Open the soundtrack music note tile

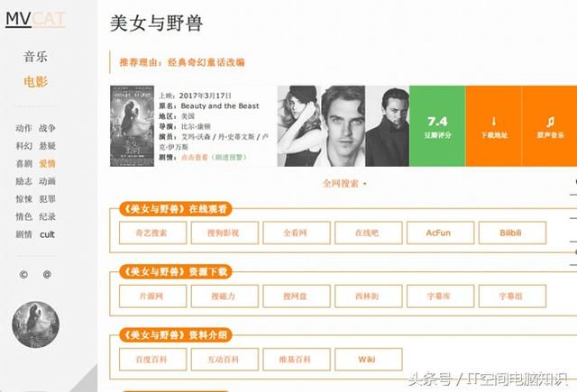tap(550, 126)
